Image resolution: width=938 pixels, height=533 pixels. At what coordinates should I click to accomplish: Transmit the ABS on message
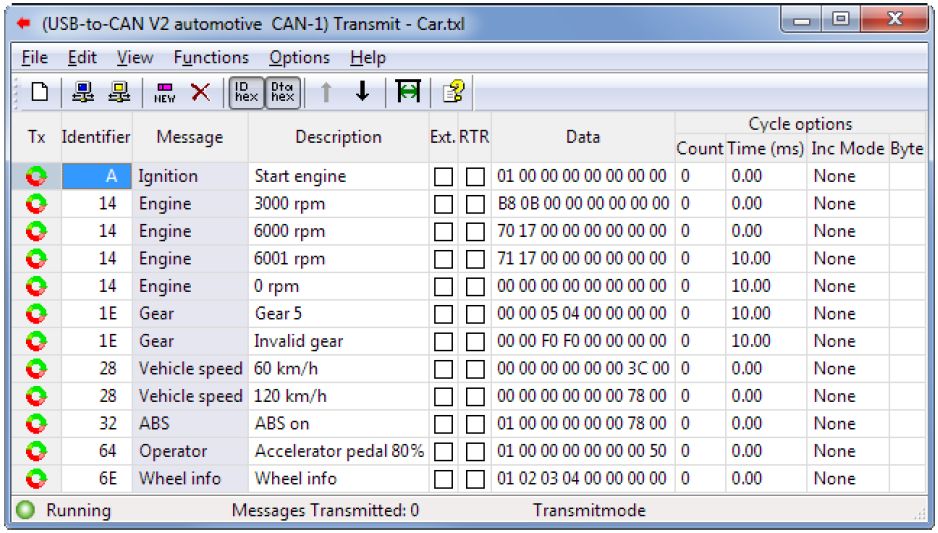(x=36, y=424)
